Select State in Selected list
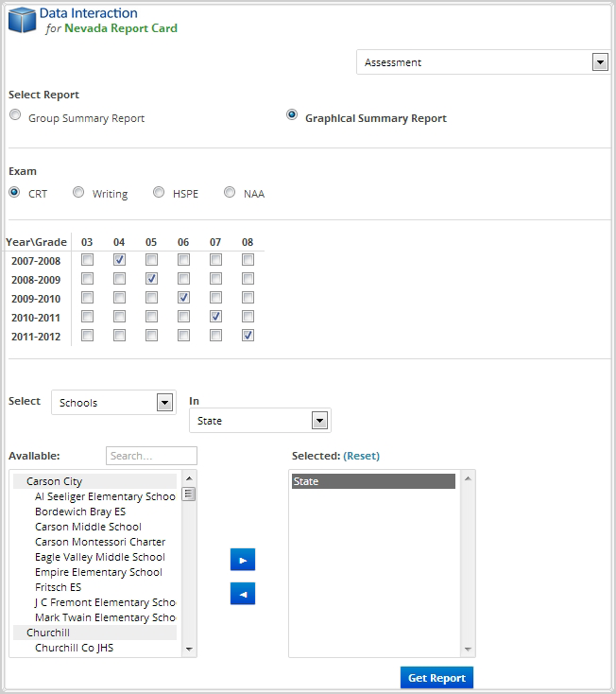 [374, 481]
